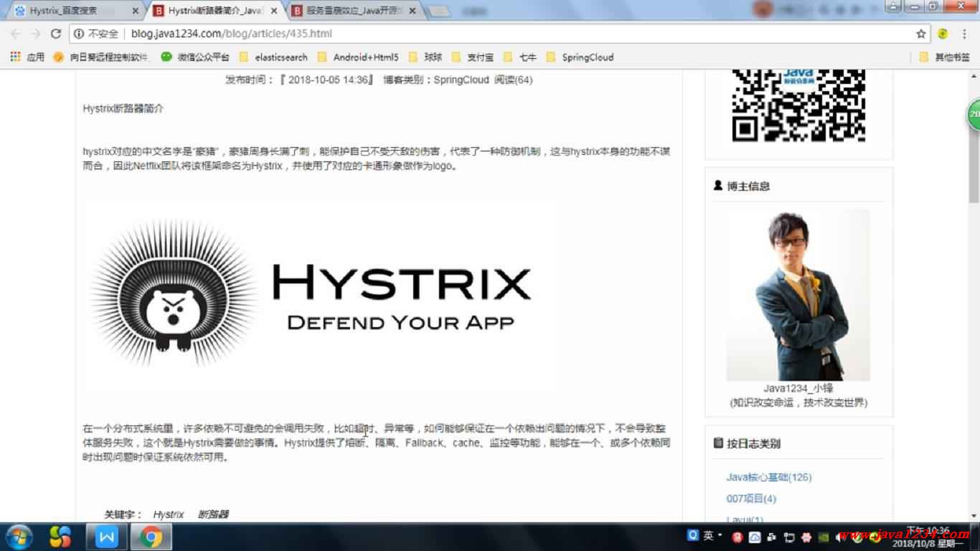Click the QR code image in sidebar
The width and height of the screenshot is (980, 551).
point(798,105)
